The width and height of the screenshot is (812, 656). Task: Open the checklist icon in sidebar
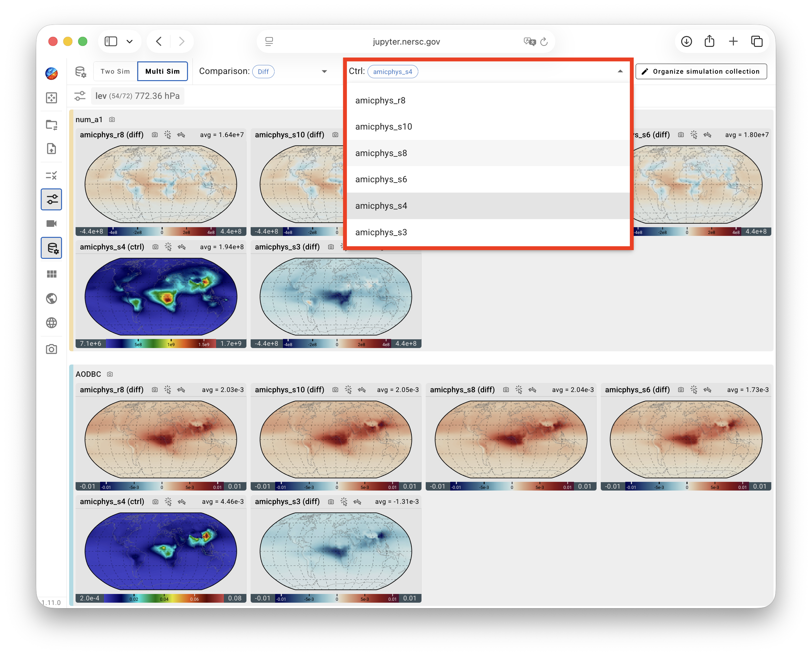(51, 175)
